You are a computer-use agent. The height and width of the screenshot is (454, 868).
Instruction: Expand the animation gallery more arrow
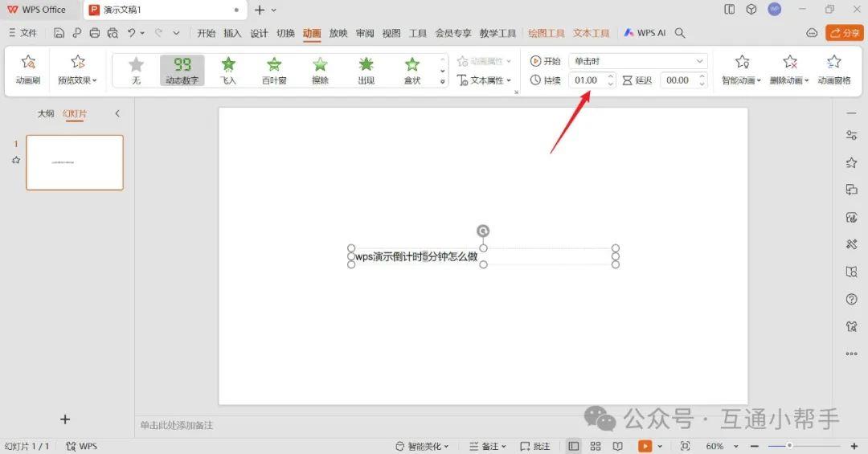pyautogui.click(x=442, y=81)
